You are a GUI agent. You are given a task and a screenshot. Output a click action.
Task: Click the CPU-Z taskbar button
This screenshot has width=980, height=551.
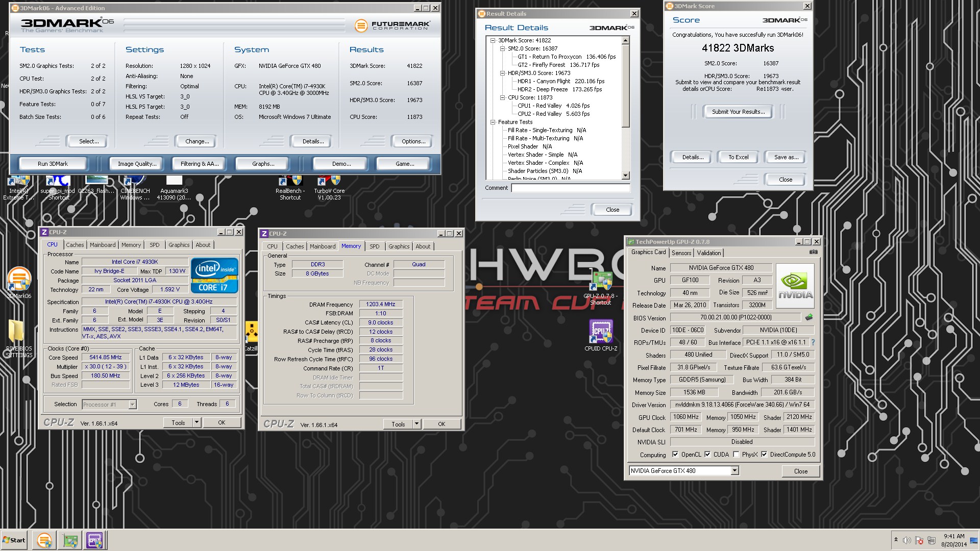point(95,540)
